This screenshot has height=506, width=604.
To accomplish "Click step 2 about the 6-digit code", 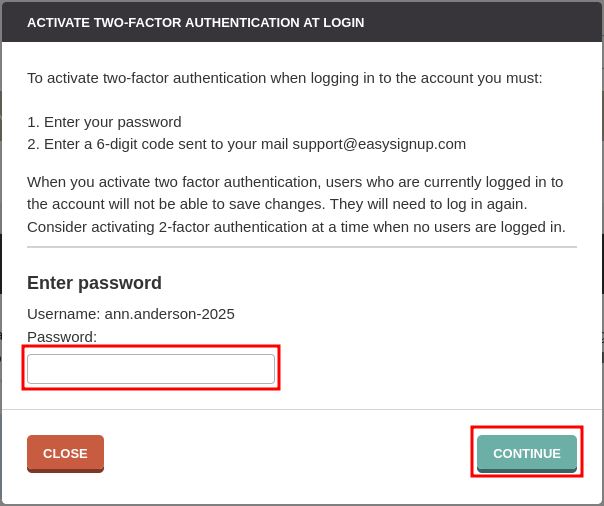I will tap(246, 143).
